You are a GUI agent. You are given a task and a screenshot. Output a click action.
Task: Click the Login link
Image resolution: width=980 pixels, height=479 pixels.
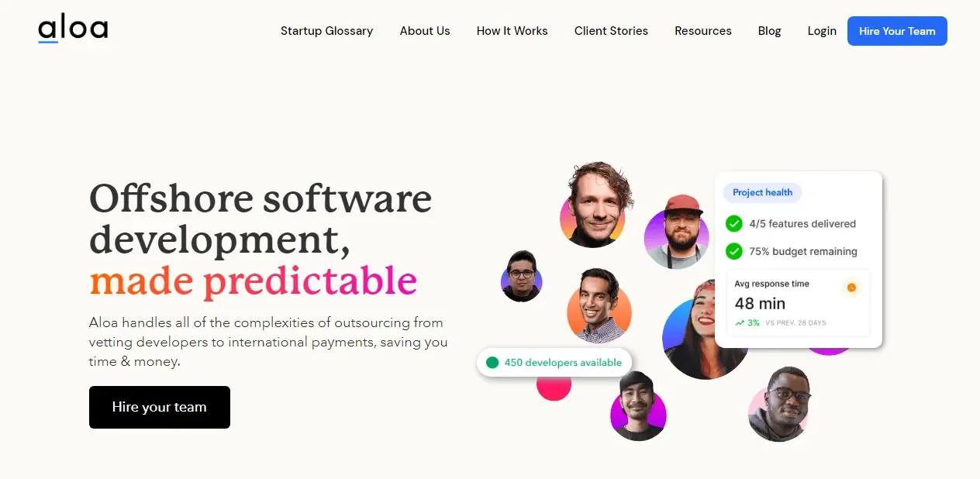pos(822,31)
